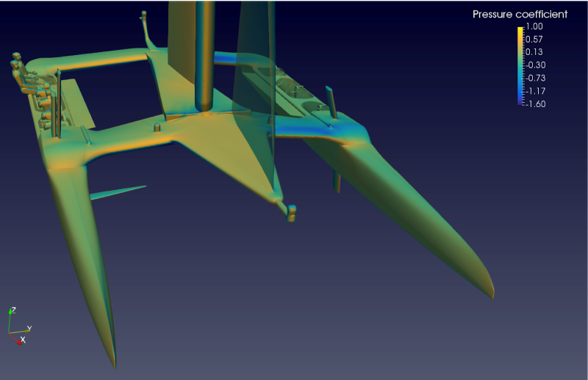Select the pressure coefficient color bar
The width and height of the screenshot is (588, 380).
pos(520,66)
